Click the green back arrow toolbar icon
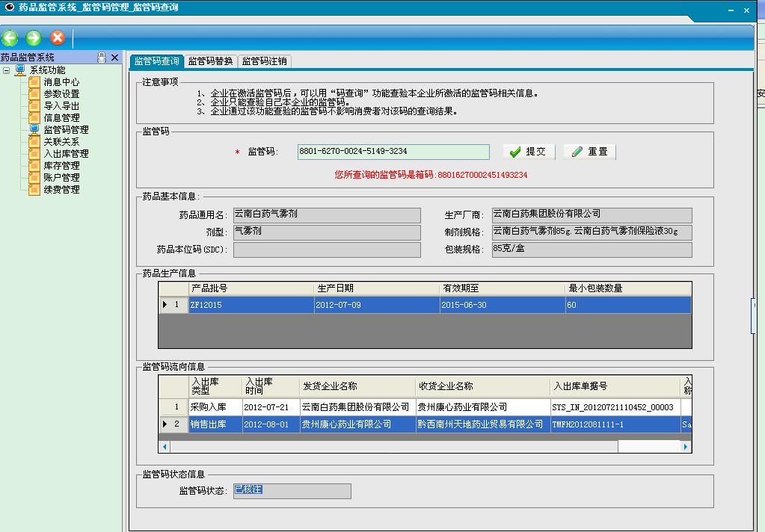This screenshot has width=765, height=532. pyautogui.click(x=10, y=38)
